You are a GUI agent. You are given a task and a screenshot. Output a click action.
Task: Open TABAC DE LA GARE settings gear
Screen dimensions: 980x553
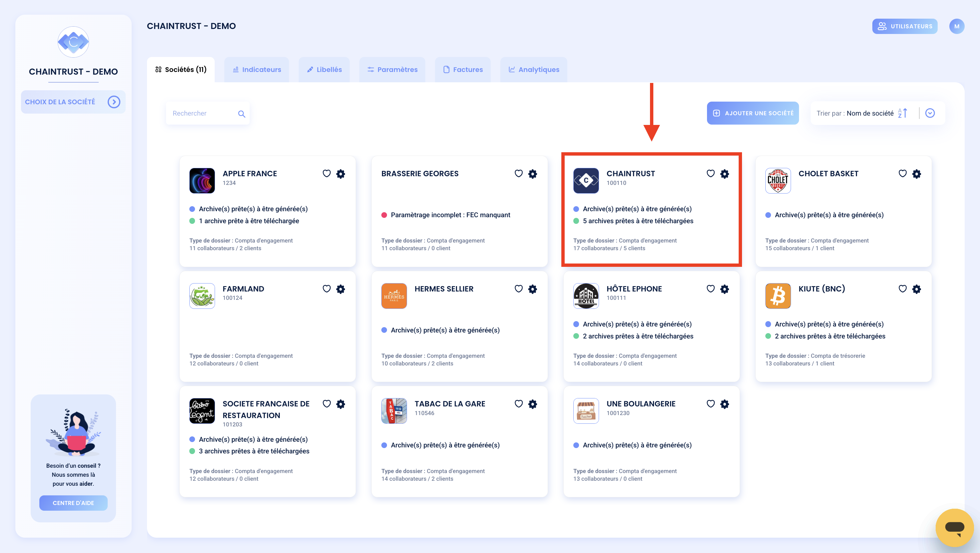pos(533,404)
